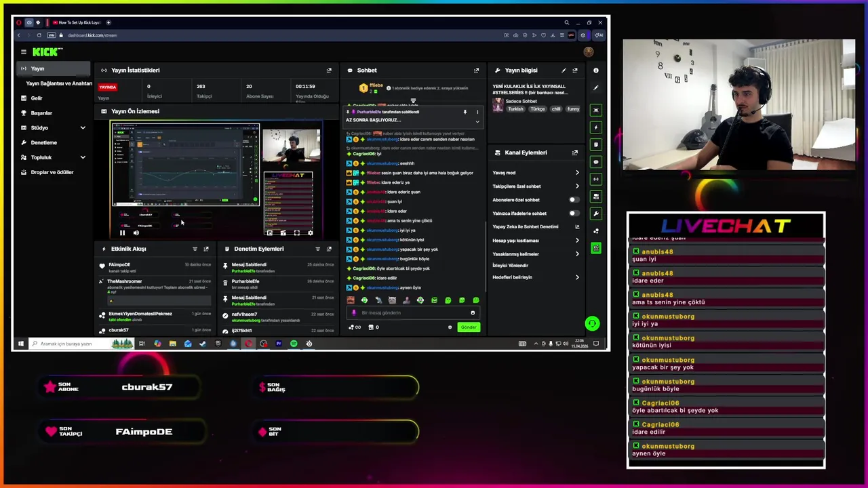Pop out the Sohbet chat panel

[x=476, y=70]
